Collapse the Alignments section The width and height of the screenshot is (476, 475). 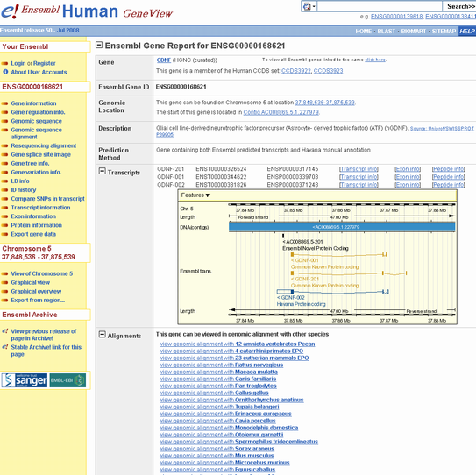pos(103,335)
